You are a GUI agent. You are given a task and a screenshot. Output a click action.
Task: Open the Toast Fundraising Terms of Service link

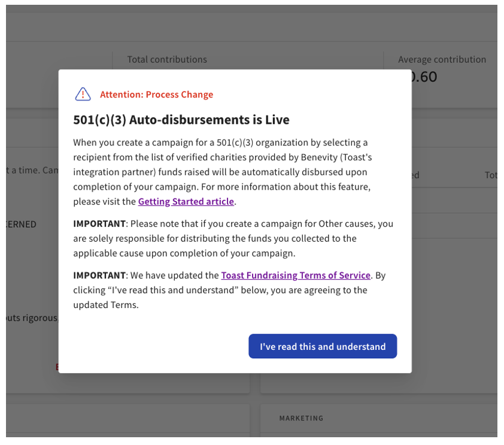tap(296, 275)
